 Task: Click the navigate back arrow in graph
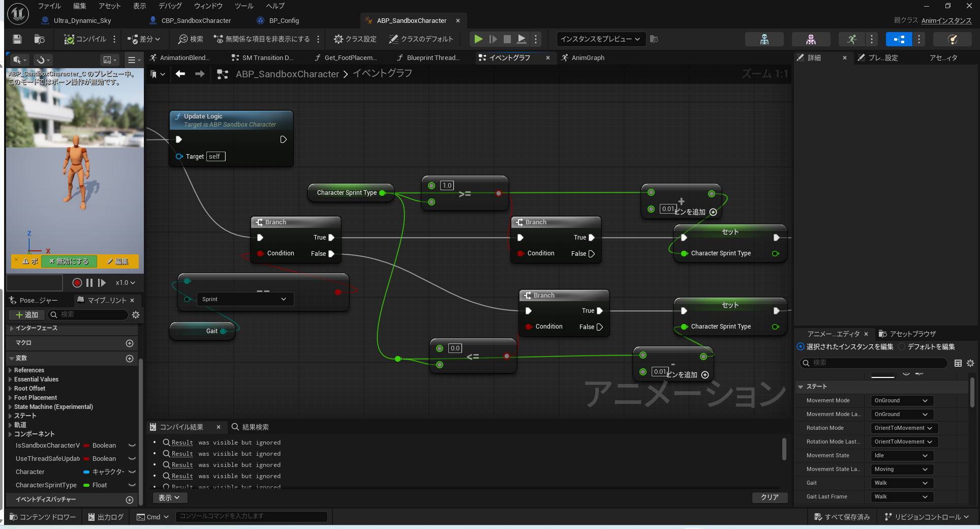(x=180, y=74)
